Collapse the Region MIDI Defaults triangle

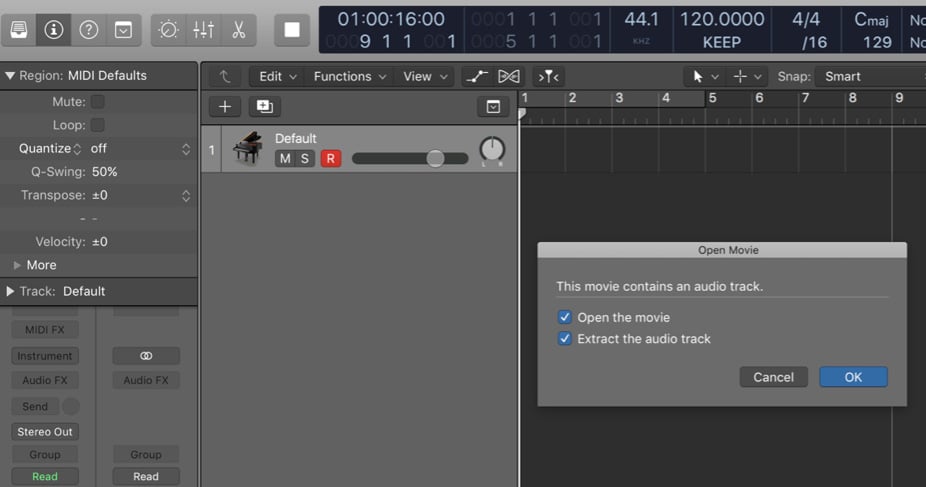click(10, 76)
